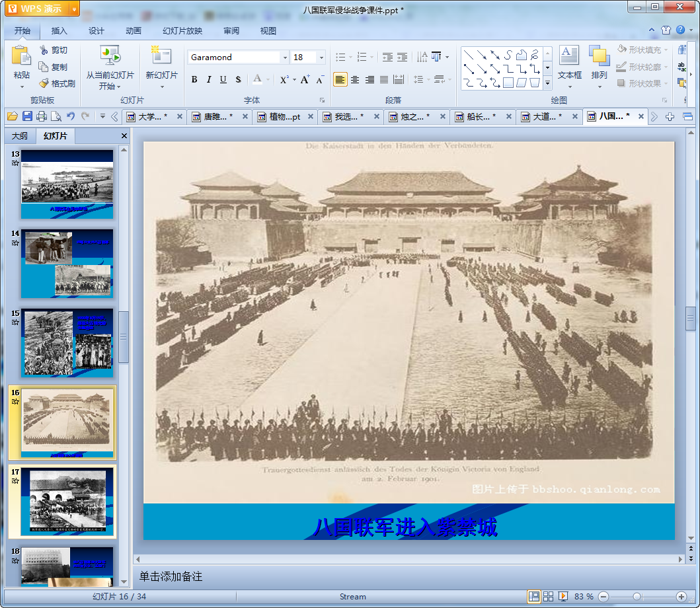700x608 pixels.
Task: Click the Print icon
Action: 42,116
